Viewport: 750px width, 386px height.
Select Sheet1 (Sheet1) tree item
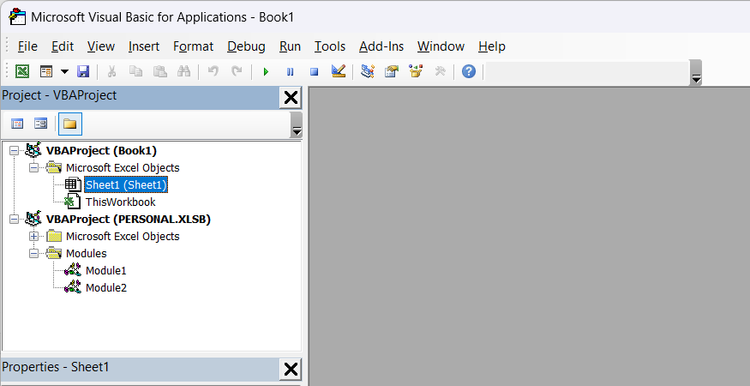coord(126,185)
